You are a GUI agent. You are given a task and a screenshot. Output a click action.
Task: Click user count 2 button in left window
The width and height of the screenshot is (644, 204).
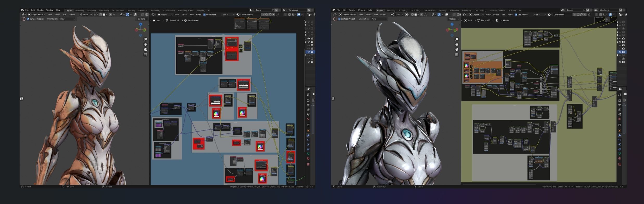click(x=263, y=15)
